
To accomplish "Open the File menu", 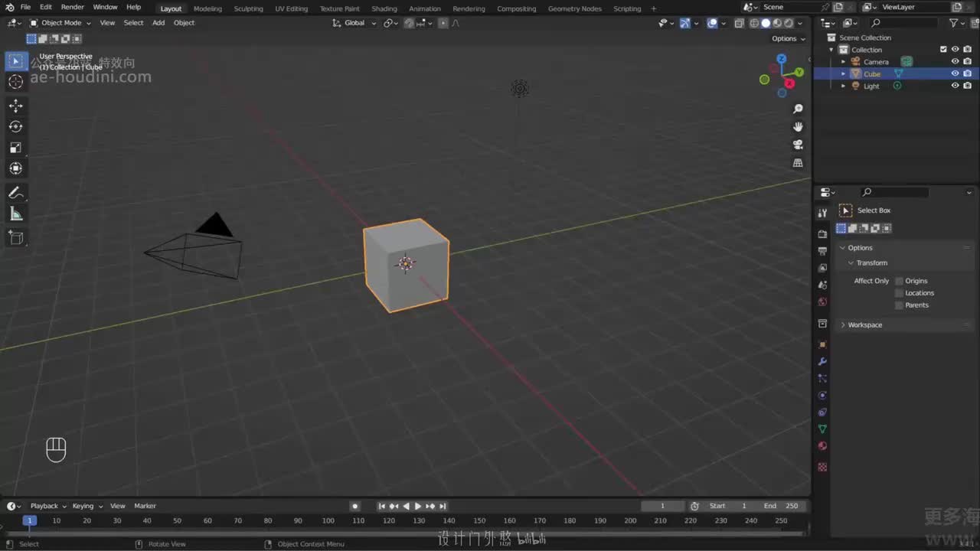I will coord(25,7).
